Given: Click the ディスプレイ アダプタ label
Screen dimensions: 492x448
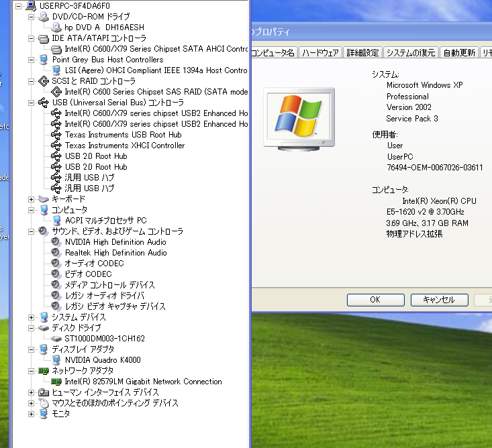Looking at the screenshot, I should [83, 349].
